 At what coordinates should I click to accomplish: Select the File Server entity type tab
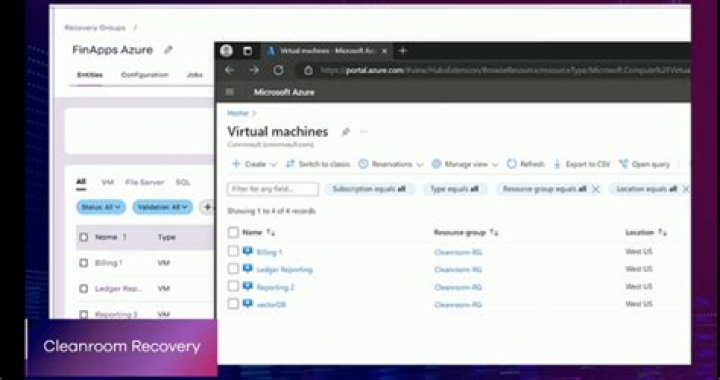144,182
